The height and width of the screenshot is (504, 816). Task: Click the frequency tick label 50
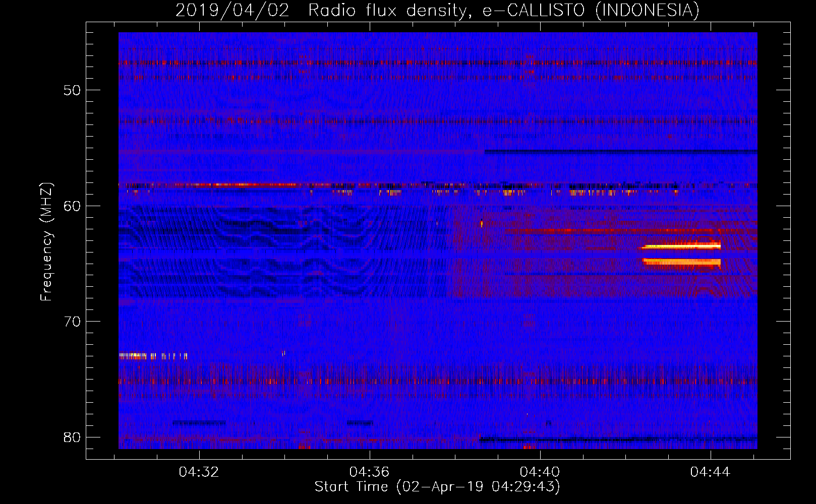(72, 90)
